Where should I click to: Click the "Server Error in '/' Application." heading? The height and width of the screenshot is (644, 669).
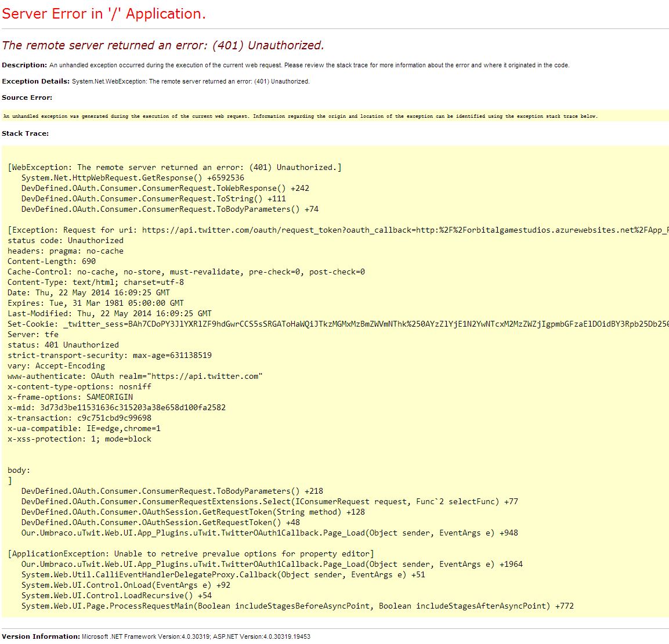coord(104,14)
